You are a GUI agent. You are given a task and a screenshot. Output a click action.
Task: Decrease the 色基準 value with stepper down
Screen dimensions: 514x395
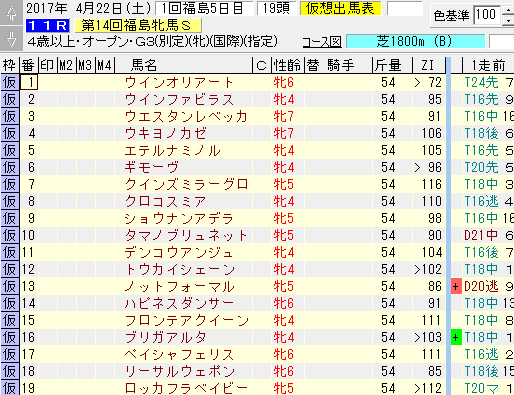tap(508, 21)
